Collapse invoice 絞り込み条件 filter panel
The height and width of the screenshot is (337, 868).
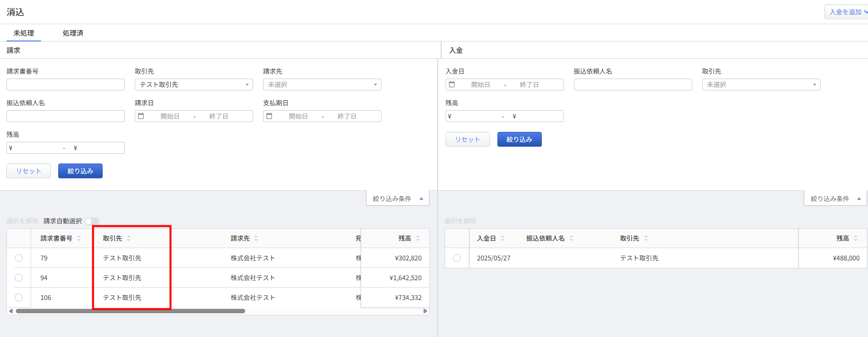pos(398,199)
